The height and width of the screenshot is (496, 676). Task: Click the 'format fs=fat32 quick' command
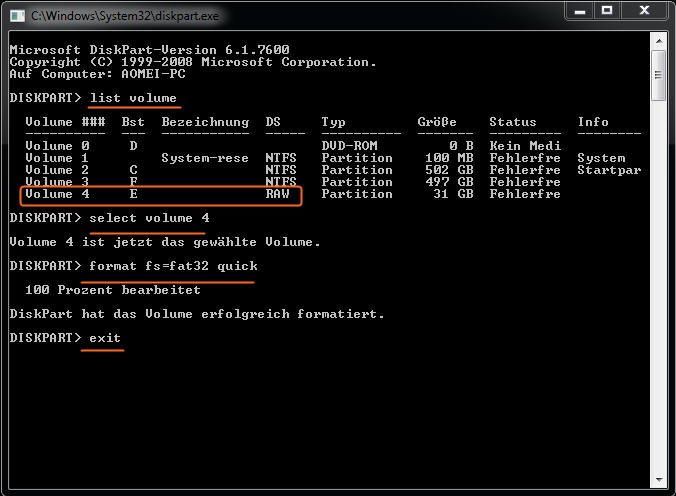(x=173, y=266)
